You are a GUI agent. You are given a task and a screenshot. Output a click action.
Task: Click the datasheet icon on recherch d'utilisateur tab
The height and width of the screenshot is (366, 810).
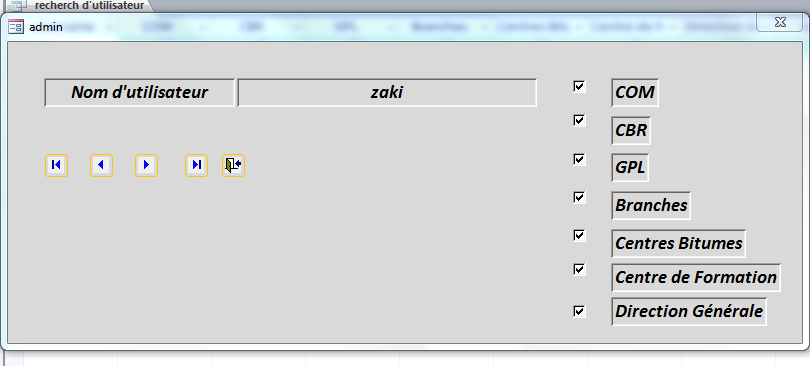point(19,6)
